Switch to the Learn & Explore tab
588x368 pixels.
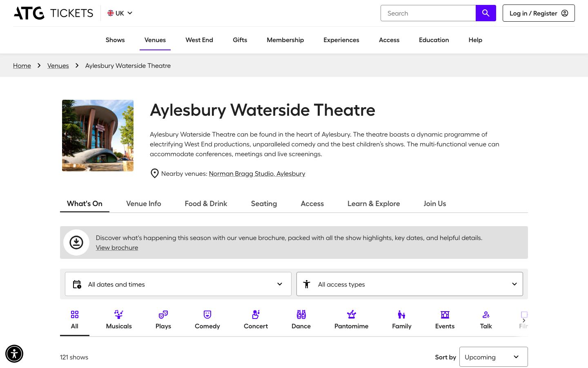point(374,204)
